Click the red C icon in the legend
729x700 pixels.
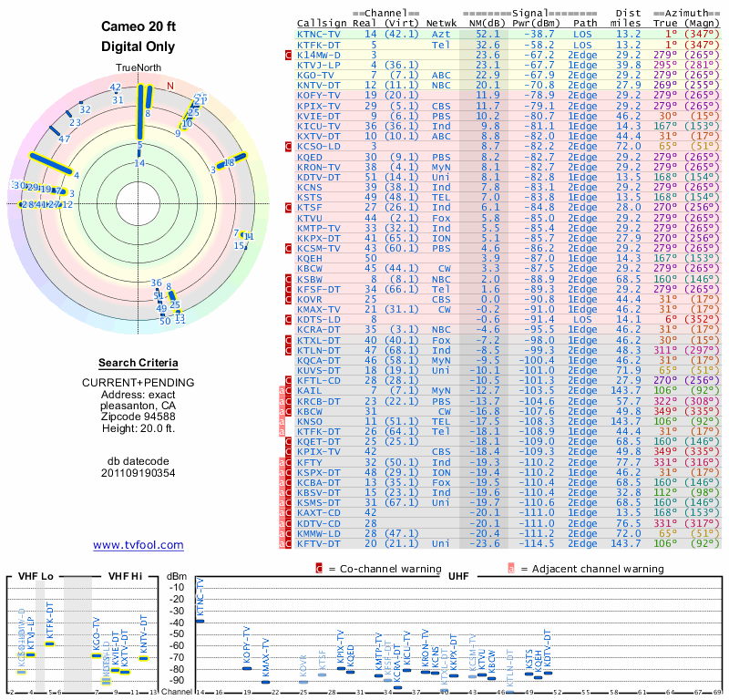(x=319, y=569)
